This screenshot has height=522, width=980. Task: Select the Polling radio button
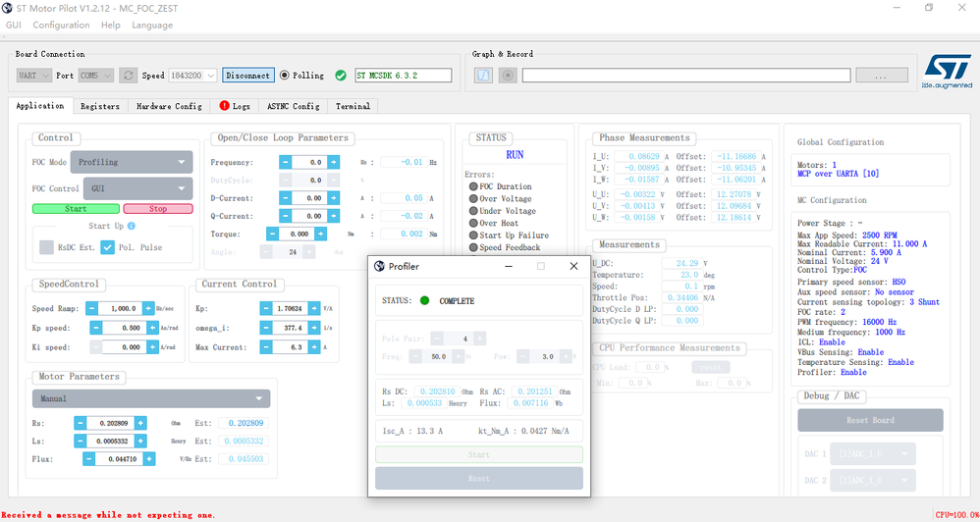(x=285, y=75)
